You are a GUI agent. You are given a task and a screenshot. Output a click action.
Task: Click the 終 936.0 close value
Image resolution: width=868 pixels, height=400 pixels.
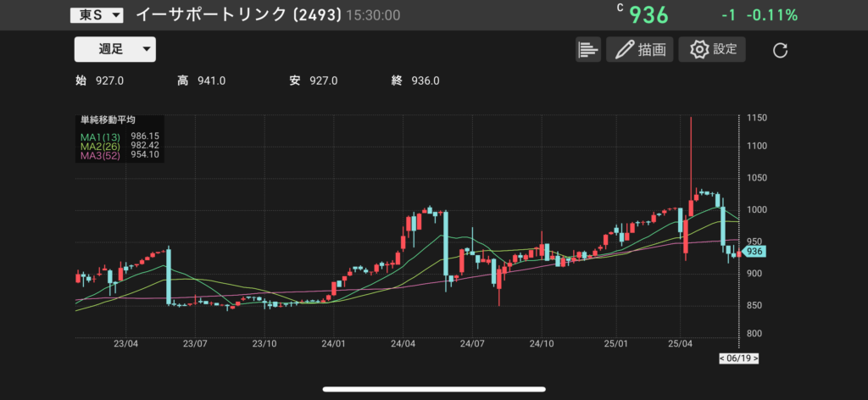[x=415, y=81]
